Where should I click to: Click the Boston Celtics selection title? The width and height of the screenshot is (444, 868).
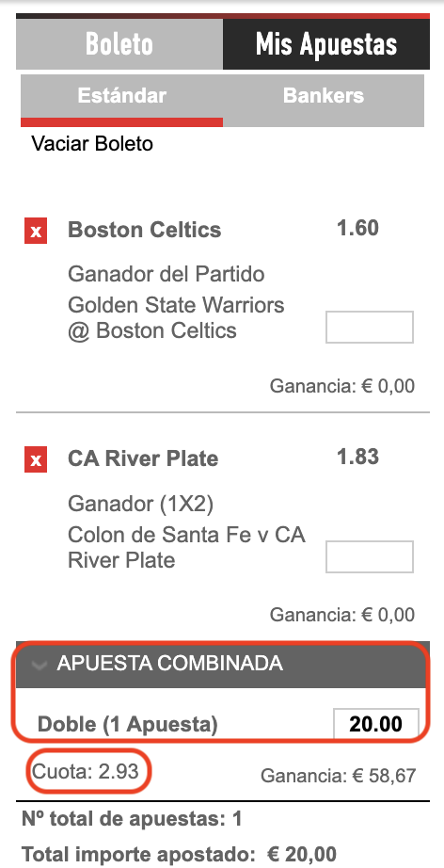pyautogui.click(x=144, y=230)
